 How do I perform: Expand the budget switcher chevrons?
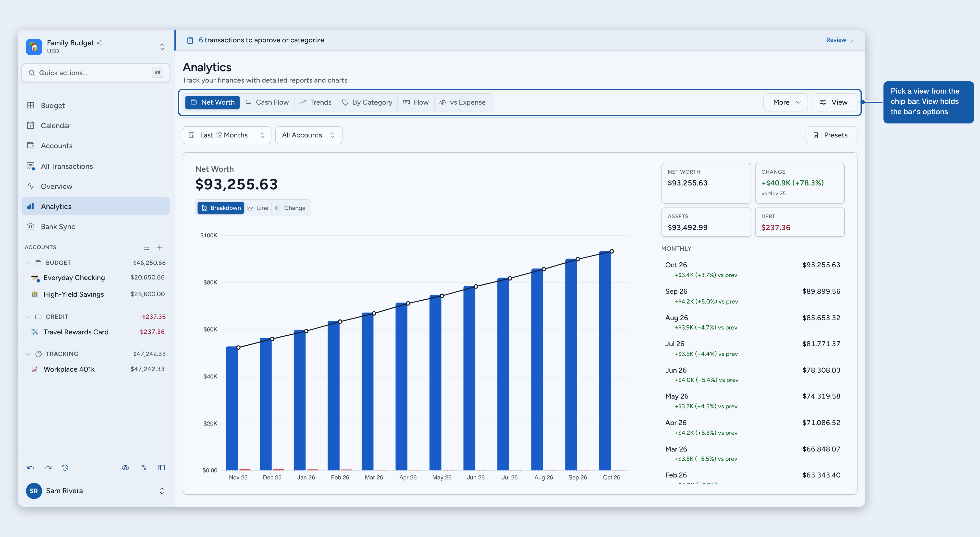click(x=162, y=47)
